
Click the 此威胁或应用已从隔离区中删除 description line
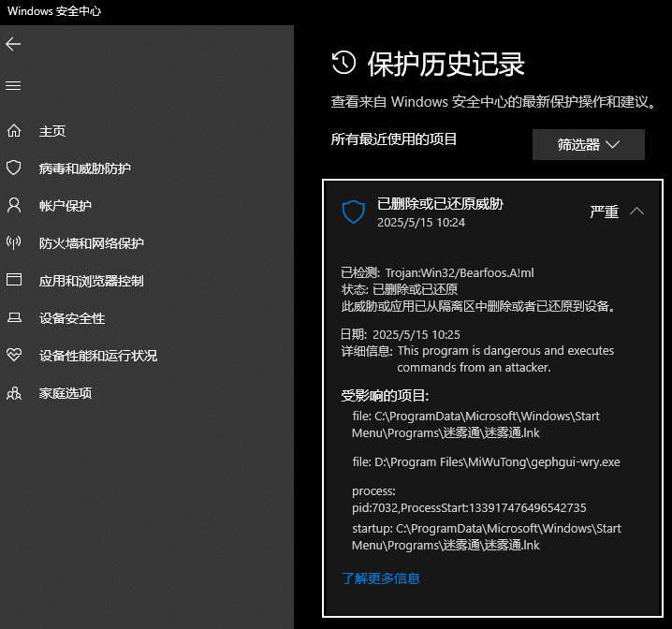click(x=478, y=306)
